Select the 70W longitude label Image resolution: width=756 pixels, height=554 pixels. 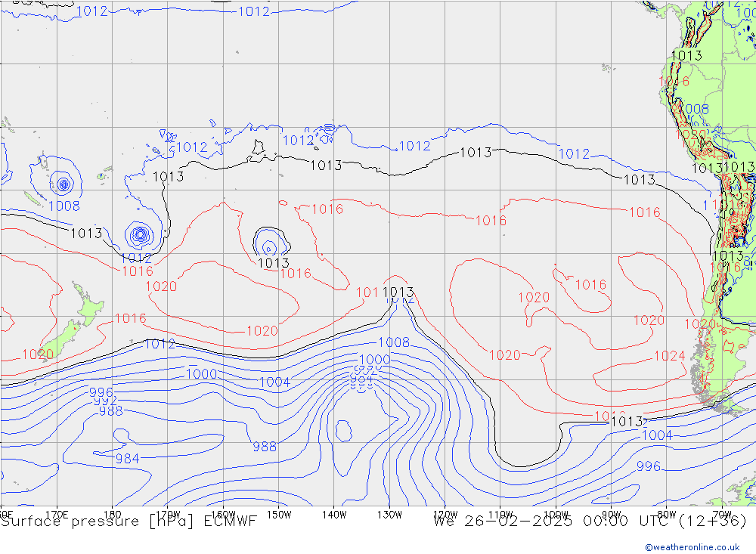coord(722,515)
